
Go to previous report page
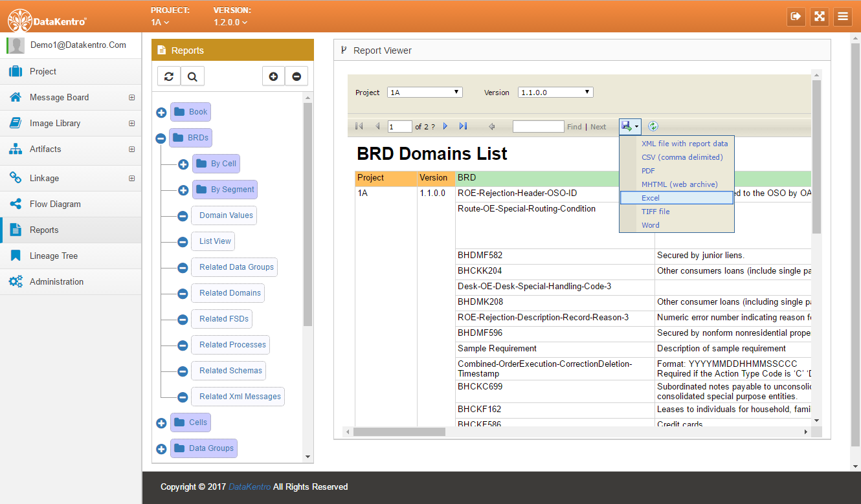(x=377, y=126)
